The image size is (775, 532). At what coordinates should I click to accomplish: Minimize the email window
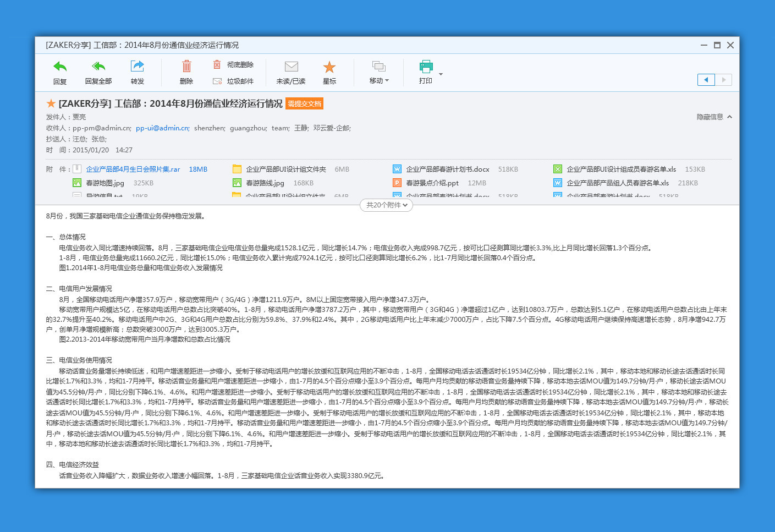(x=704, y=45)
